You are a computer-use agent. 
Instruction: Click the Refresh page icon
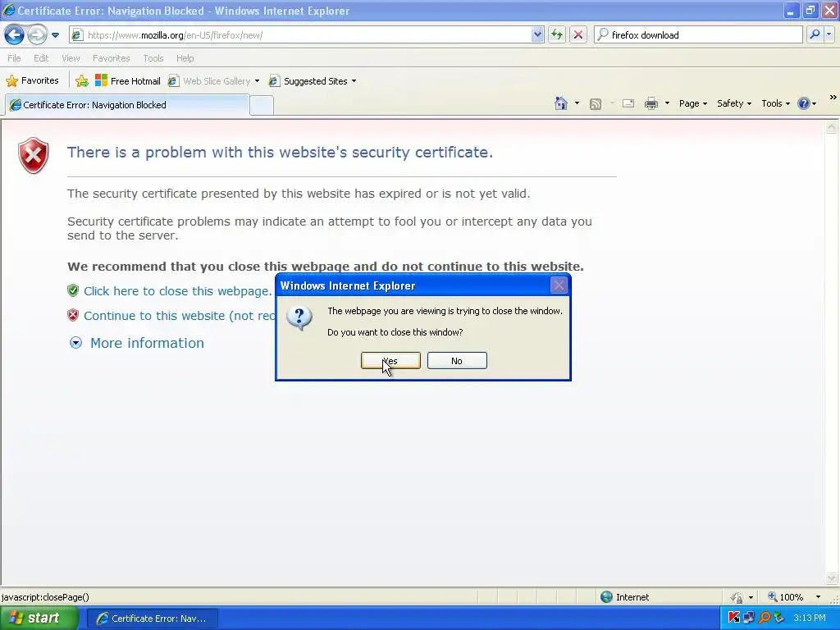(557, 34)
